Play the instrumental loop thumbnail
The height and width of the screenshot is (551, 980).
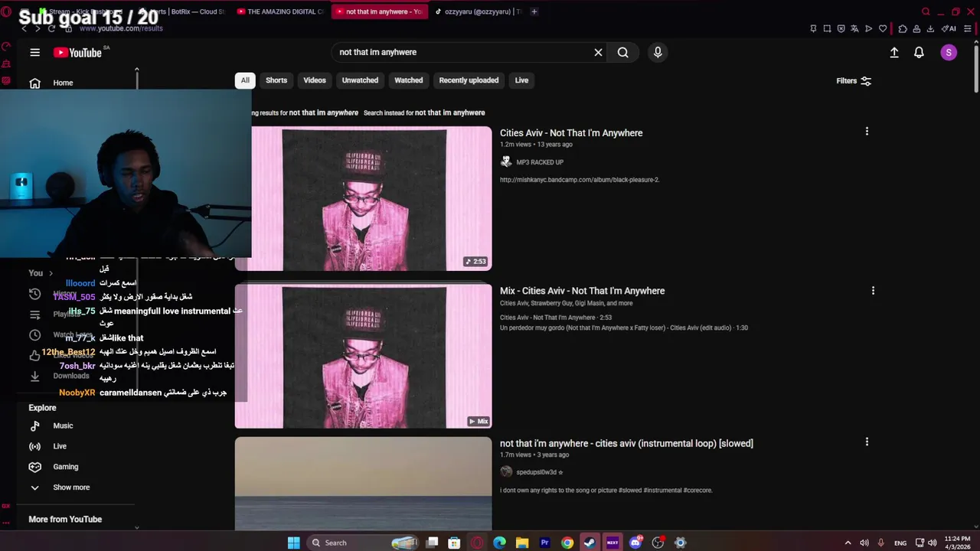(363, 484)
